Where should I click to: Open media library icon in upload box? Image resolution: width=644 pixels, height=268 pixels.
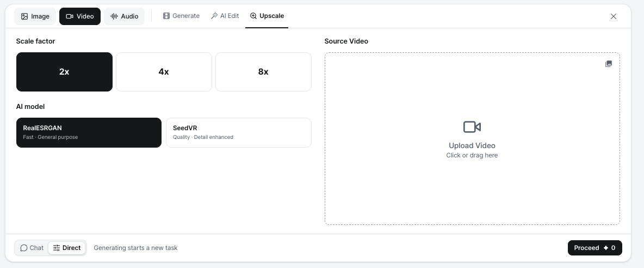(609, 64)
